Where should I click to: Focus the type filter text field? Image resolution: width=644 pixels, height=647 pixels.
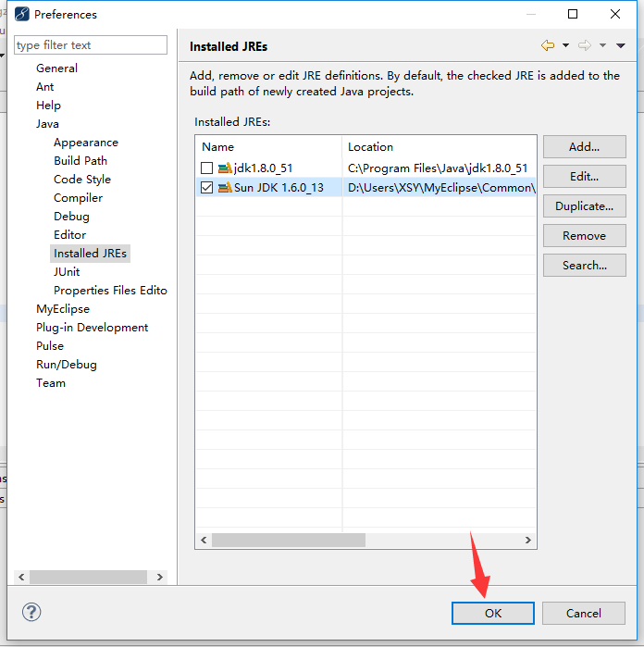pos(91,45)
